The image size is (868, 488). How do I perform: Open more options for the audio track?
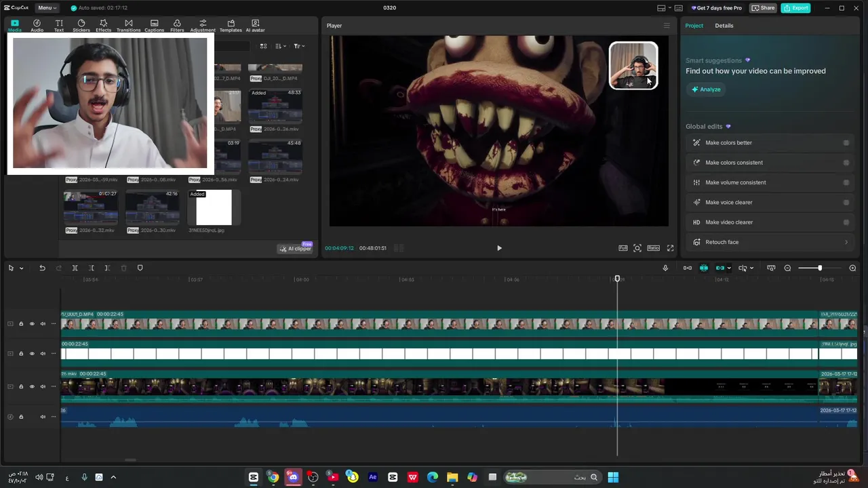coord(54,417)
